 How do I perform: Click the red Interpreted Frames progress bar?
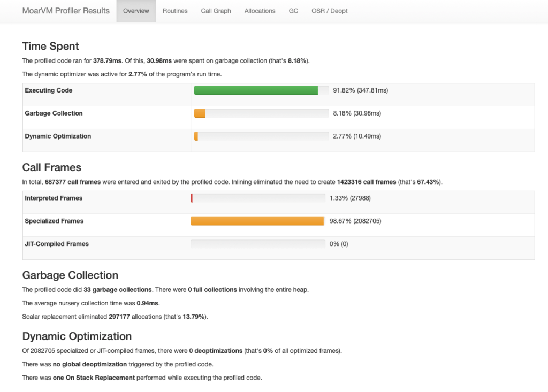[257, 198]
